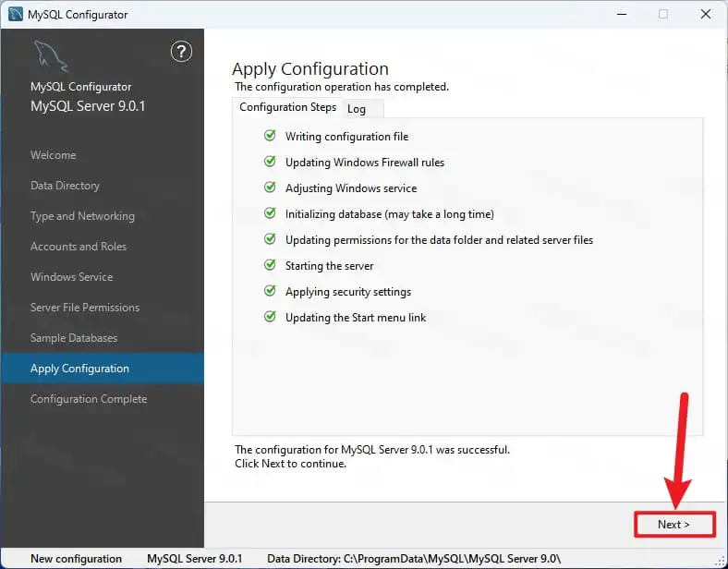
Task: Click the 'Writing configuration file' step text
Action: point(346,137)
